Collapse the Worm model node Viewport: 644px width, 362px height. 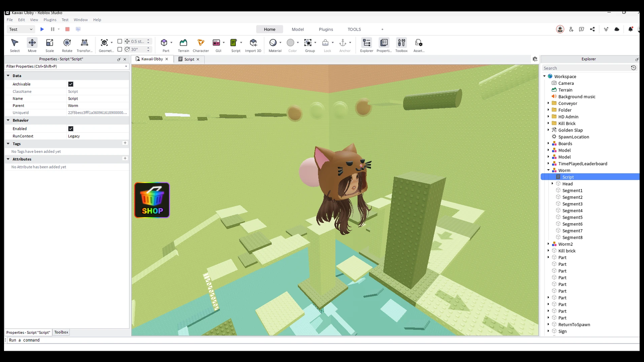[x=549, y=170]
